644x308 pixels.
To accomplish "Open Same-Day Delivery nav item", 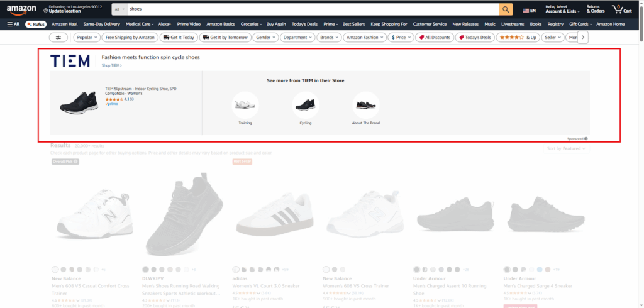I will [x=101, y=25].
